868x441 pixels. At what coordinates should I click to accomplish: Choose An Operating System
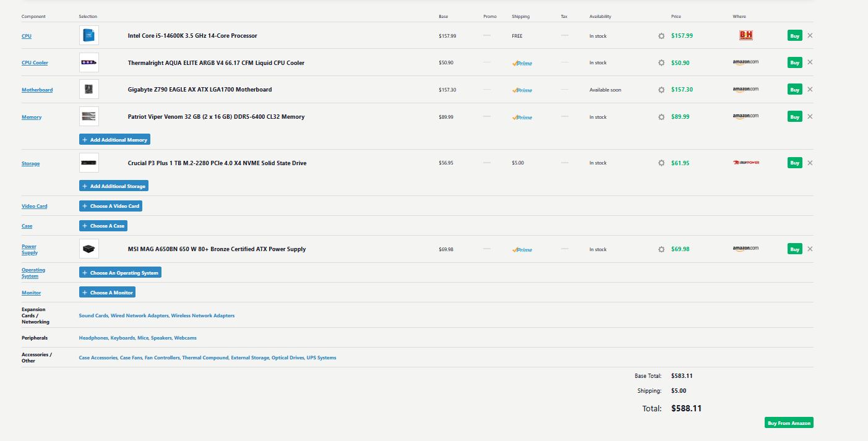[x=120, y=272]
